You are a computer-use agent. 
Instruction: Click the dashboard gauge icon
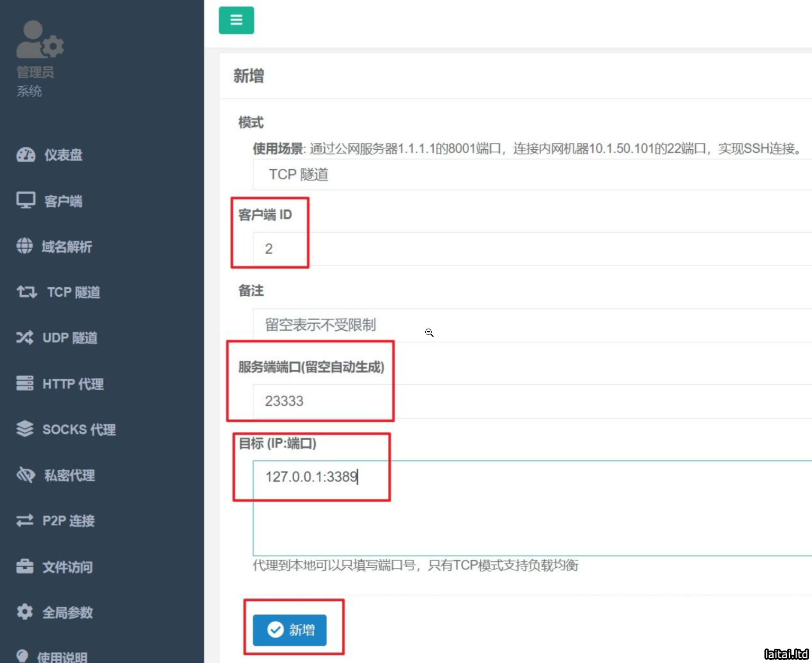click(x=25, y=155)
